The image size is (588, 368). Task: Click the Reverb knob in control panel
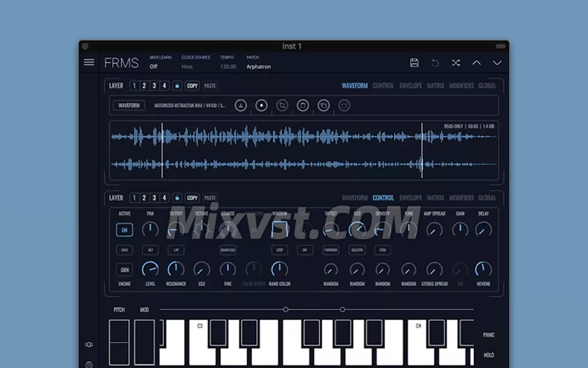coord(483,269)
